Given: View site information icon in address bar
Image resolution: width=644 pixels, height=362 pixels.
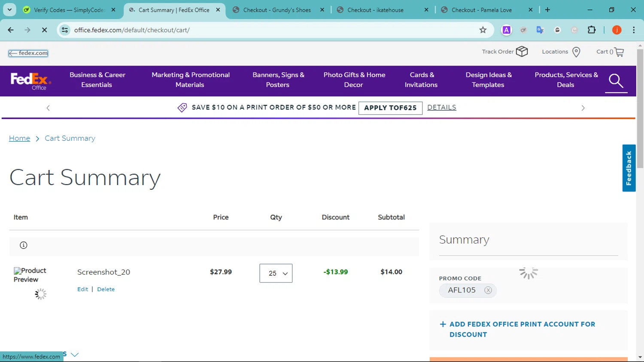Looking at the screenshot, I should (65, 30).
